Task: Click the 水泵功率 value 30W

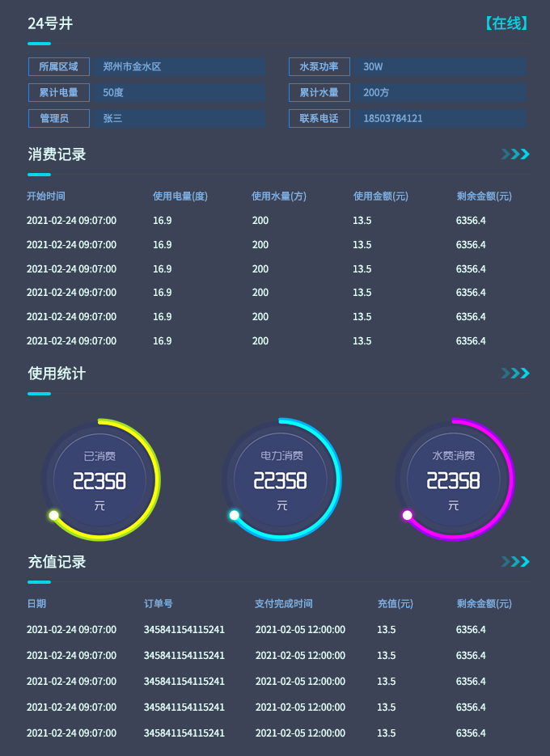Action: [439, 67]
